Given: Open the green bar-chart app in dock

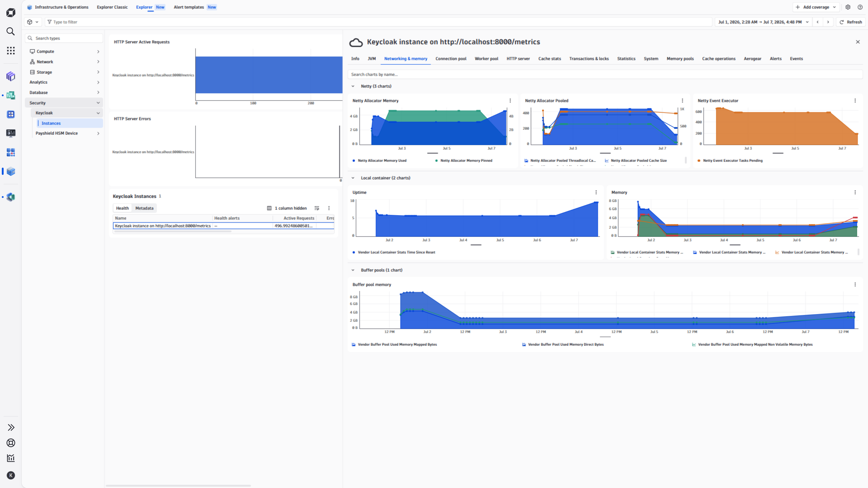Looking at the screenshot, I should pos(11,95).
